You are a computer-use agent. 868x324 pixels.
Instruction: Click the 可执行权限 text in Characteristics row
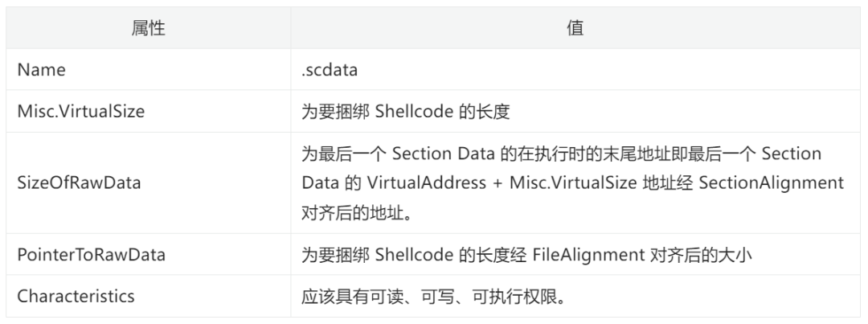click(x=513, y=297)
